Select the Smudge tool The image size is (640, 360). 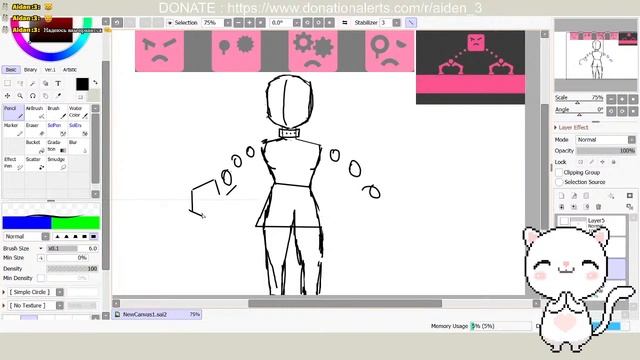click(x=56, y=163)
